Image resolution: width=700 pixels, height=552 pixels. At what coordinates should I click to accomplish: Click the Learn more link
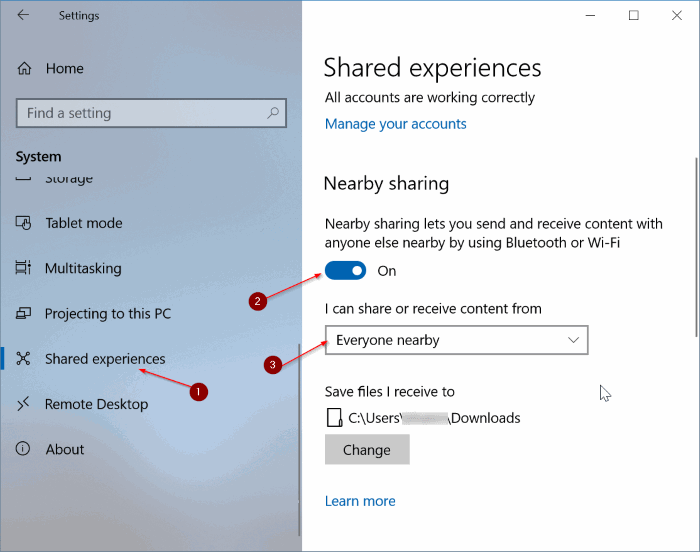[x=360, y=501]
